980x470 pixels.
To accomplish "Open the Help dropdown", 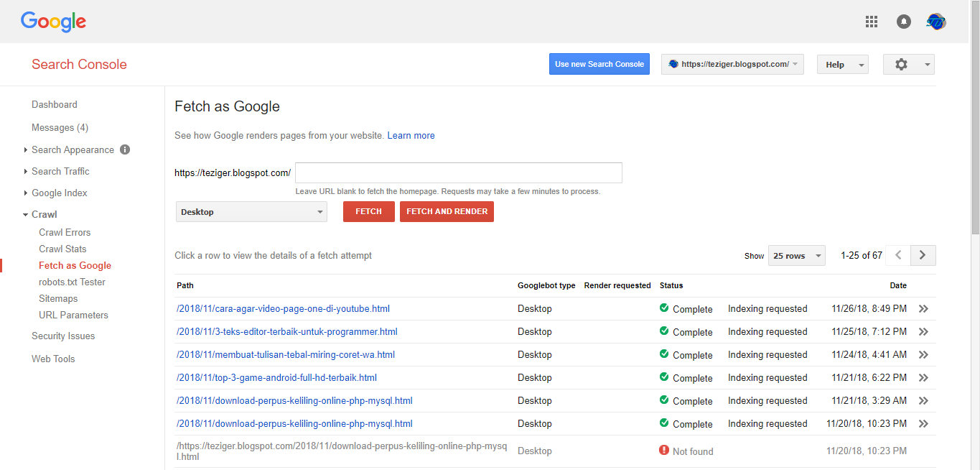I will tap(843, 65).
